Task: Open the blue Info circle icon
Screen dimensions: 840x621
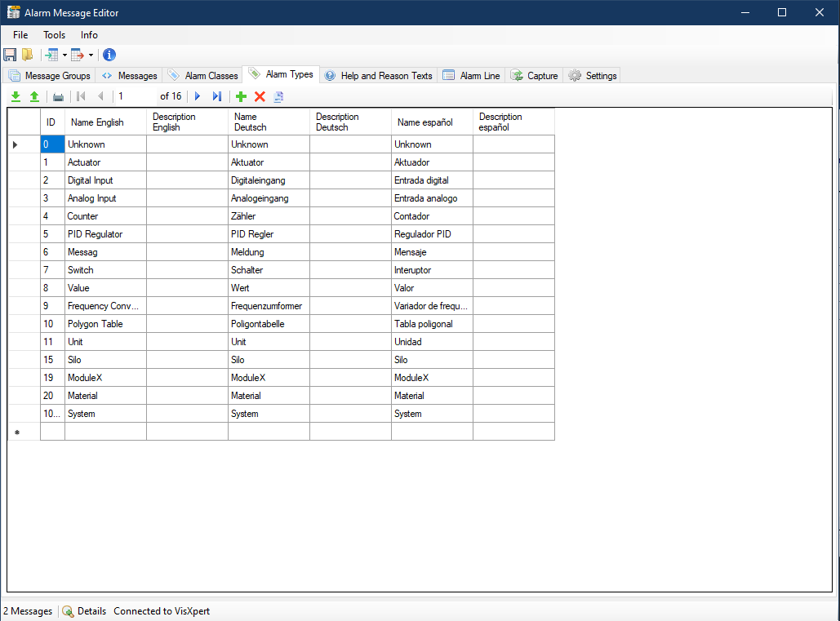Action: (109, 55)
